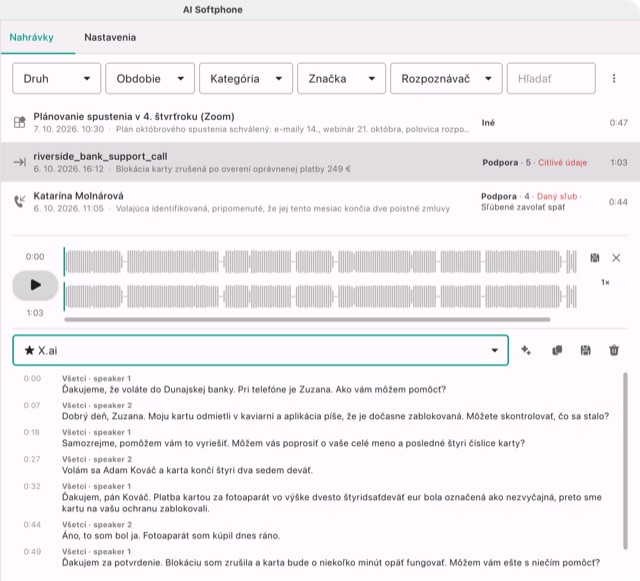Screen dimensions: 640x581
Task: Change the 1x playback speed
Action: point(605,282)
